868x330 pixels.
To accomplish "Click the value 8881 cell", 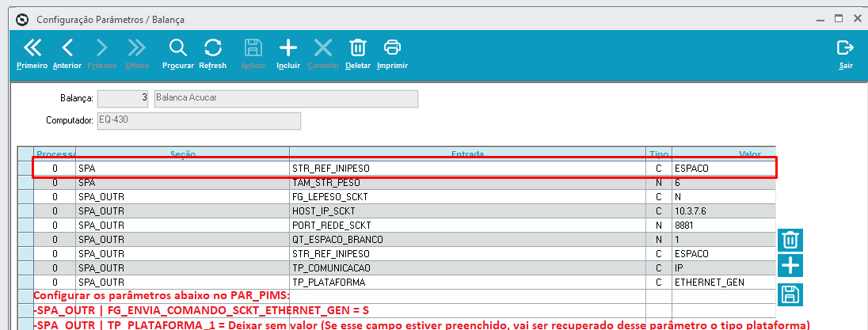I will click(x=724, y=225).
